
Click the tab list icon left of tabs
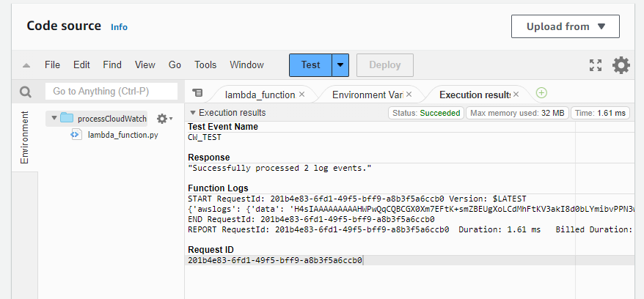(x=197, y=93)
